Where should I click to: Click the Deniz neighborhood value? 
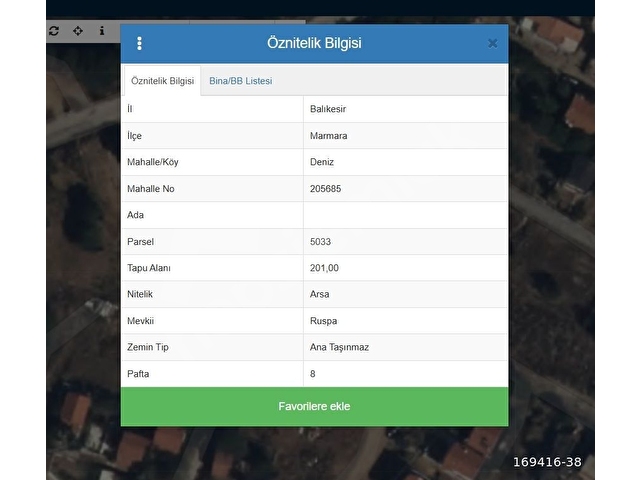322,162
